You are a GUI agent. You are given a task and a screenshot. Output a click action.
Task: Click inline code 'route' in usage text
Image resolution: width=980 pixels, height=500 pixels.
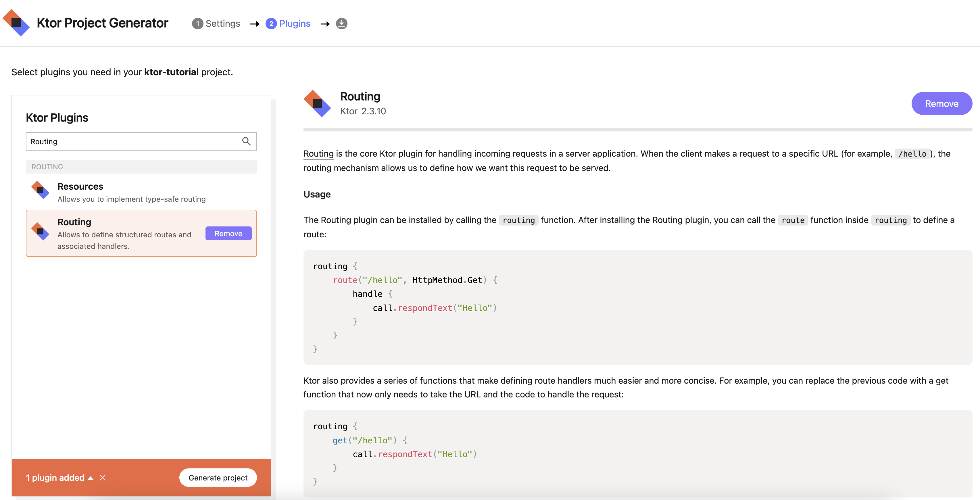point(793,220)
